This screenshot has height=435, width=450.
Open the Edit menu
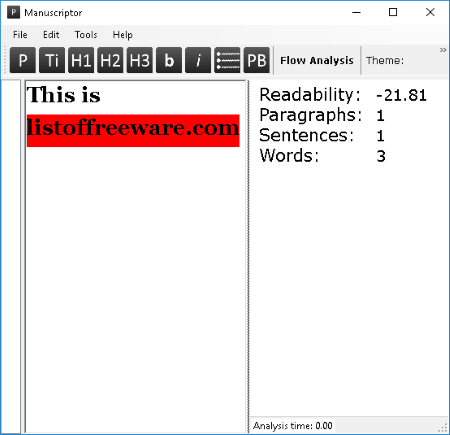pyautogui.click(x=51, y=35)
